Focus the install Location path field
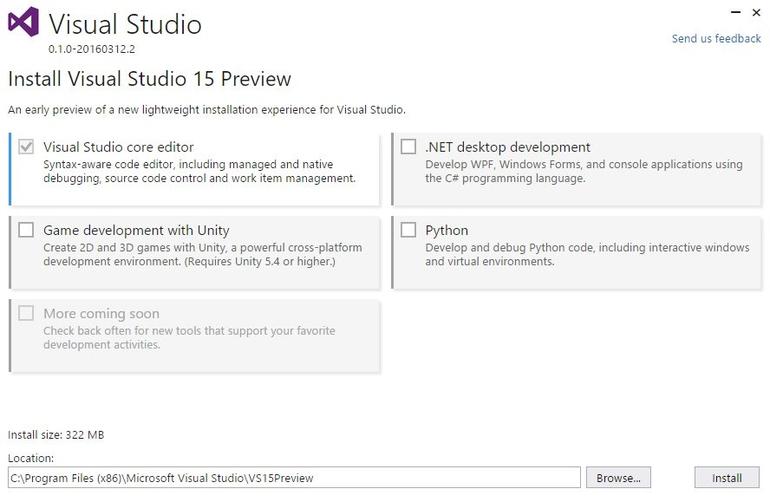Image resolution: width=770 pixels, height=502 pixels. [x=294, y=478]
